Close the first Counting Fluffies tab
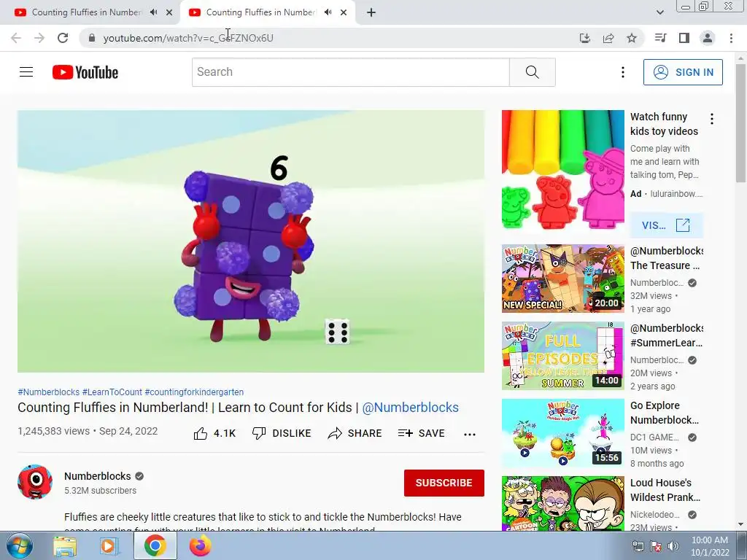 (x=169, y=12)
